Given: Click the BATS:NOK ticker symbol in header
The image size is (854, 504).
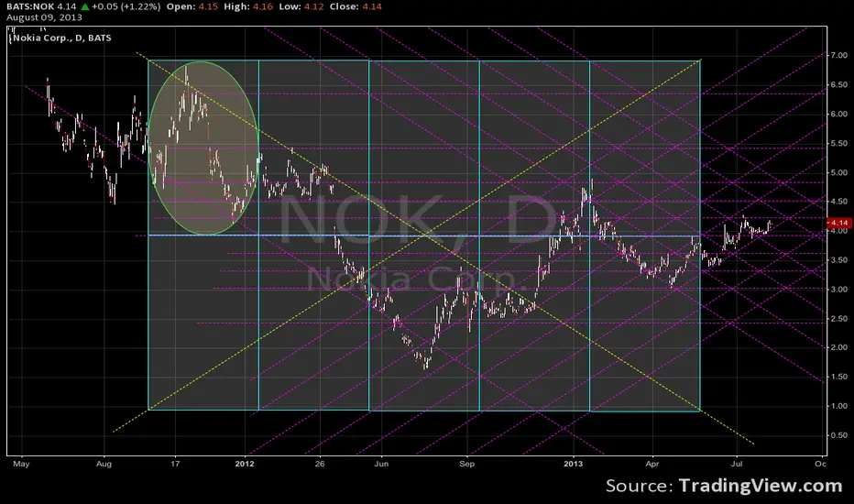Looking at the screenshot, I should (30, 6).
